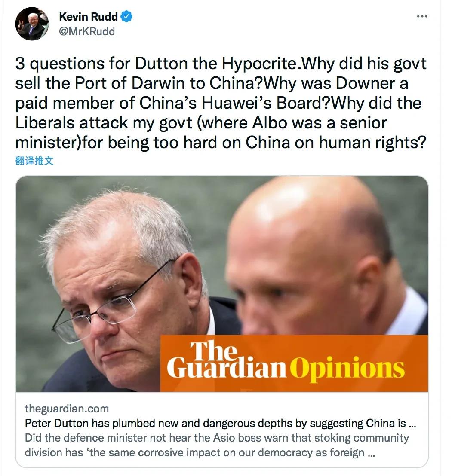455x476 pixels.
Task: Click the yellow Opinions label
Action: pos(347,368)
